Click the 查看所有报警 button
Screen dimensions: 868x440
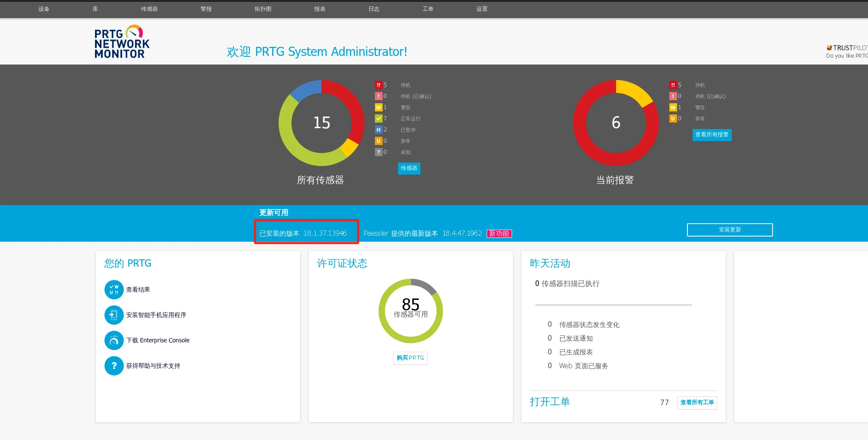coord(712,135)
